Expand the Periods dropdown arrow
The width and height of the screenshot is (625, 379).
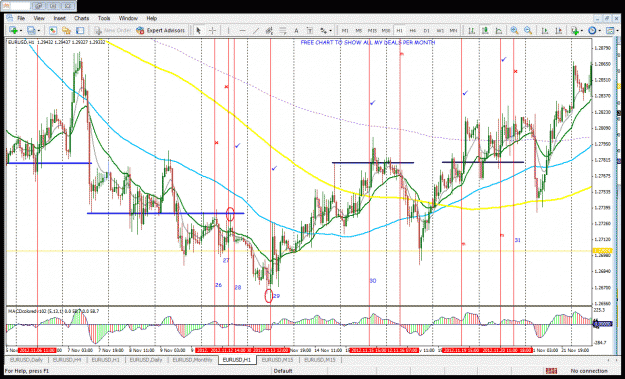(x=600, y=30)
